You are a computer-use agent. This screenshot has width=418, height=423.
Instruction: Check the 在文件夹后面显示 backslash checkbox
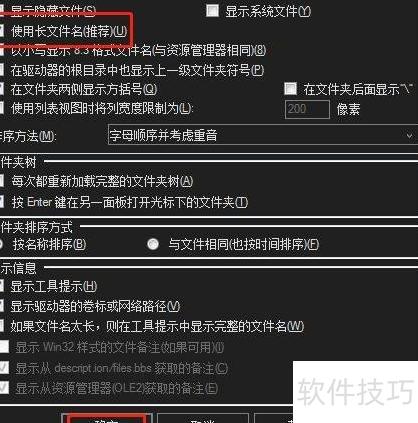click(290, 89)
